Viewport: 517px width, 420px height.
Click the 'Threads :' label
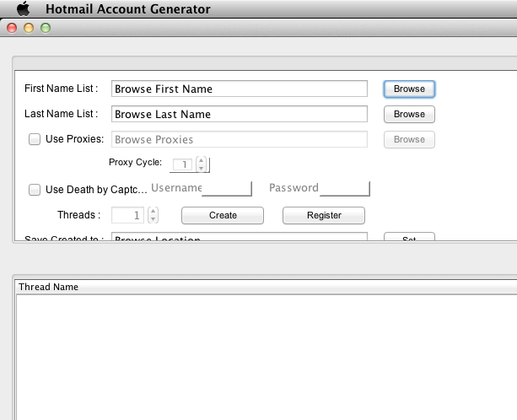tap(78, 214)
